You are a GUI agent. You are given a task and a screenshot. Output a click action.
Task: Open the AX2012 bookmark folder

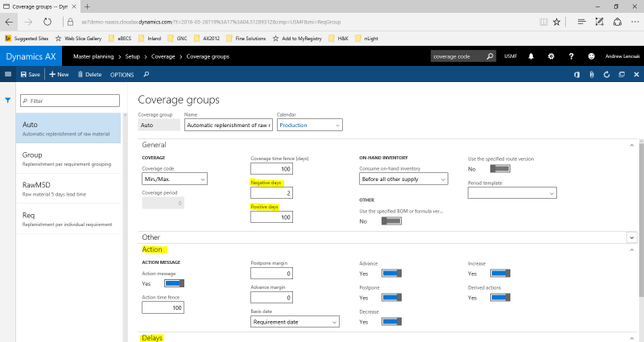point(207,38)
